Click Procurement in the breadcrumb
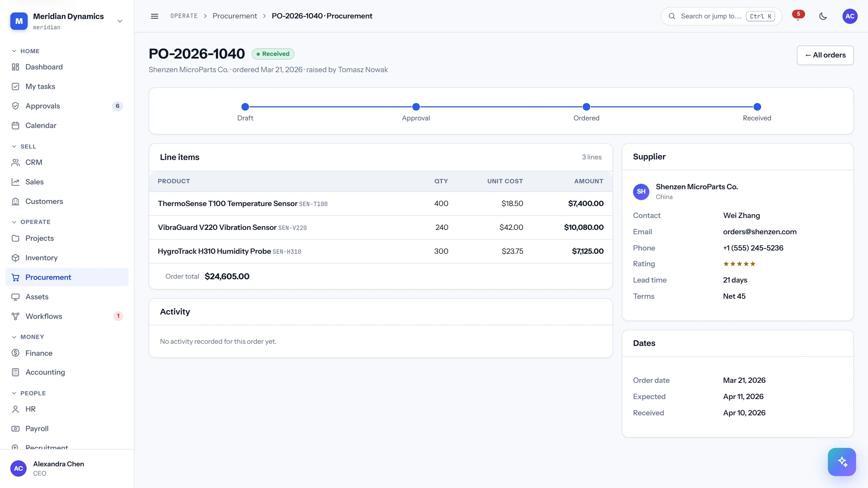The width and height of the screenshot is (868, 488). click(235, 16)
